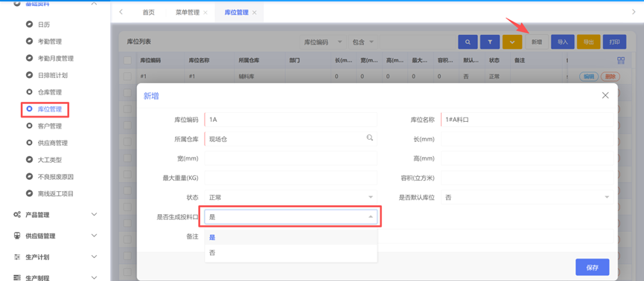Close the 库位管理 tab with X
This screenshot has width=644, height=281.
(254, 13)
